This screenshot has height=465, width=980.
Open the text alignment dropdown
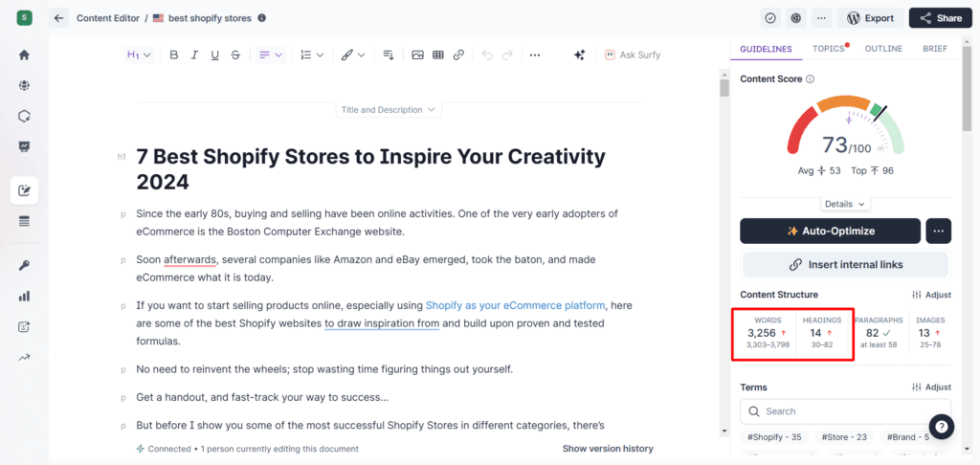coord(271,55)
